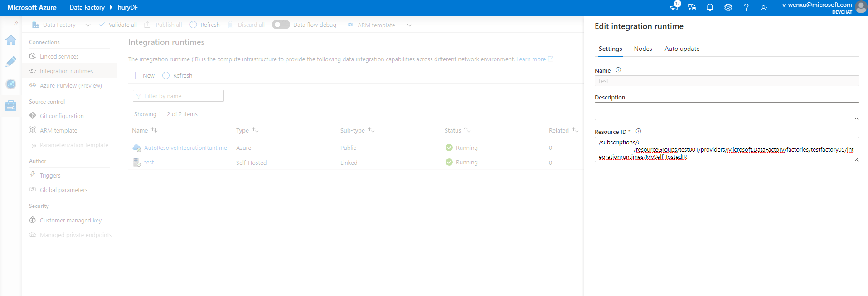The height and width of the screenshot is (296, 868).
Task: Click Validate all
Action: coord(118,25)
